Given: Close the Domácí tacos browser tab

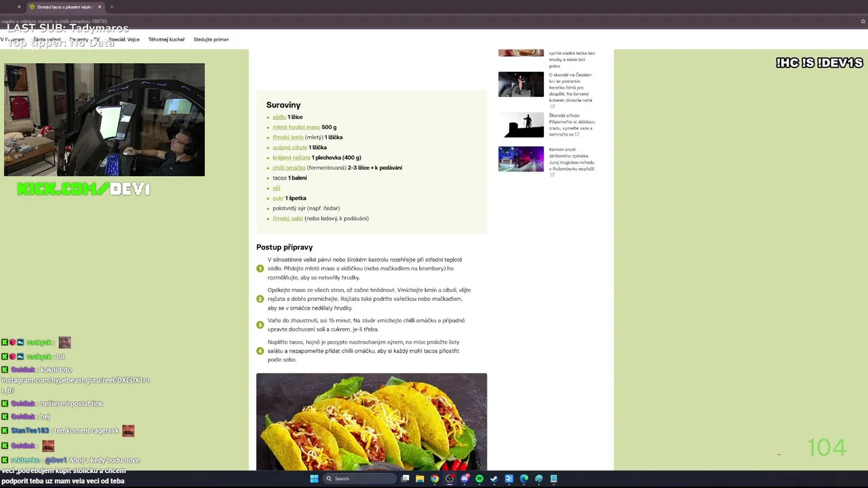Looking at the screenshot, I should point(99,7).
